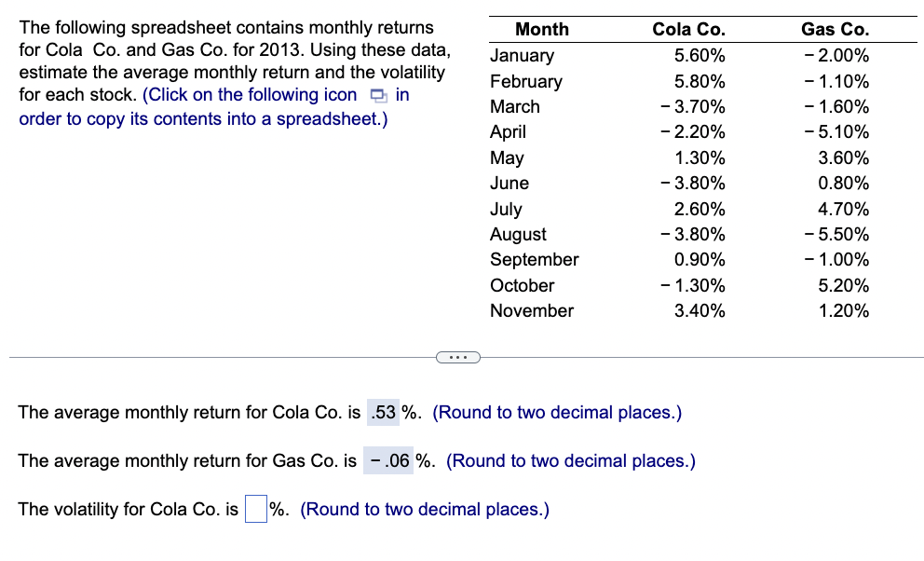This screenshot has width=924, height=561.
Task: Click Gas Co.'s 5.20% October return
Action: 843,285
